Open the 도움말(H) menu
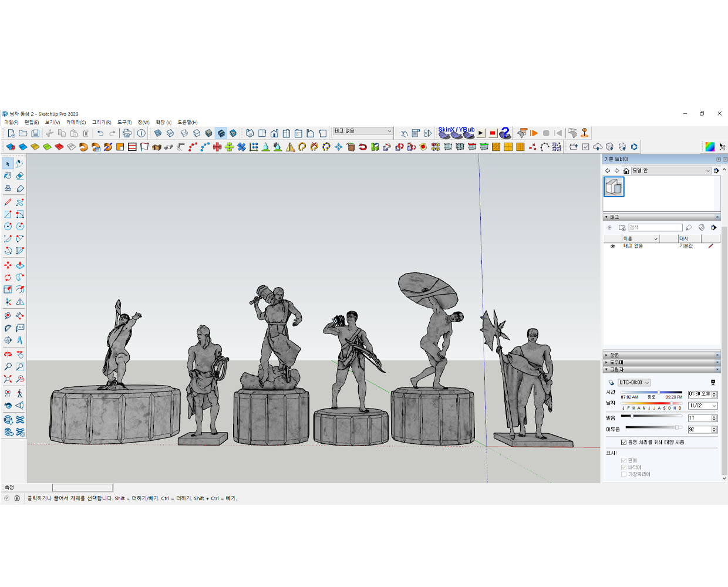The height and width of the screenshot is (587, 728). coord(187,123)
